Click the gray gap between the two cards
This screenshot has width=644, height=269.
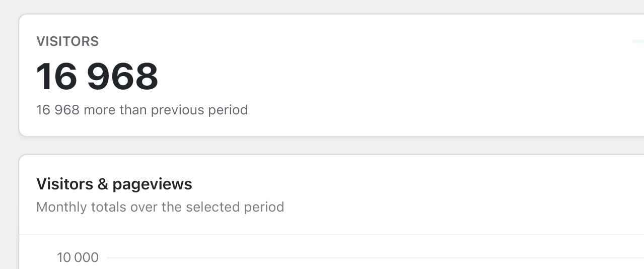point(331,146)
